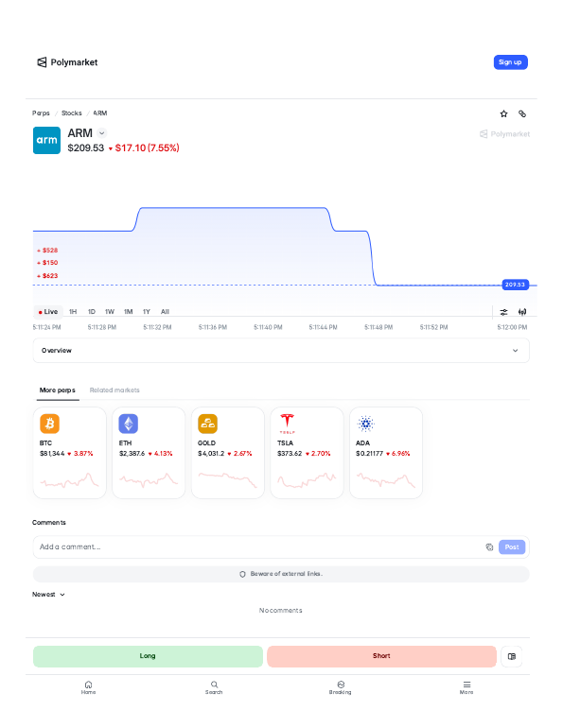The image size is (563, 728).
Task: Open the order panel layout icon
Action: 512,656
